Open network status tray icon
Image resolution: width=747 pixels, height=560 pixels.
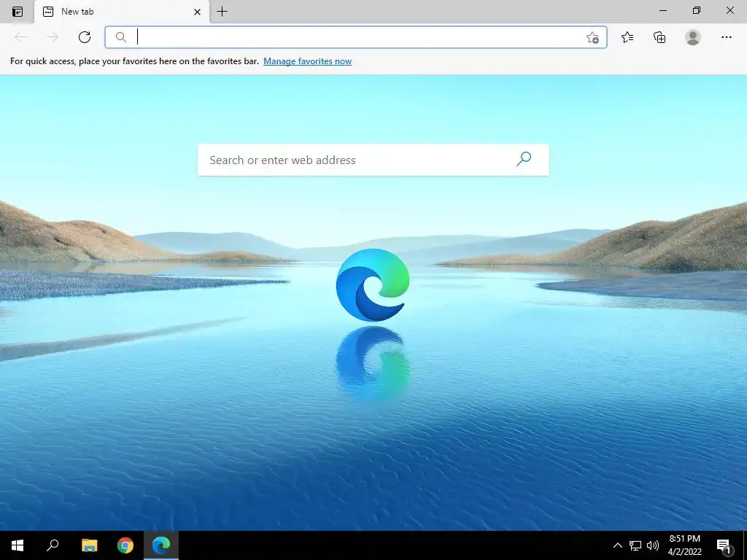click(635, 545)
